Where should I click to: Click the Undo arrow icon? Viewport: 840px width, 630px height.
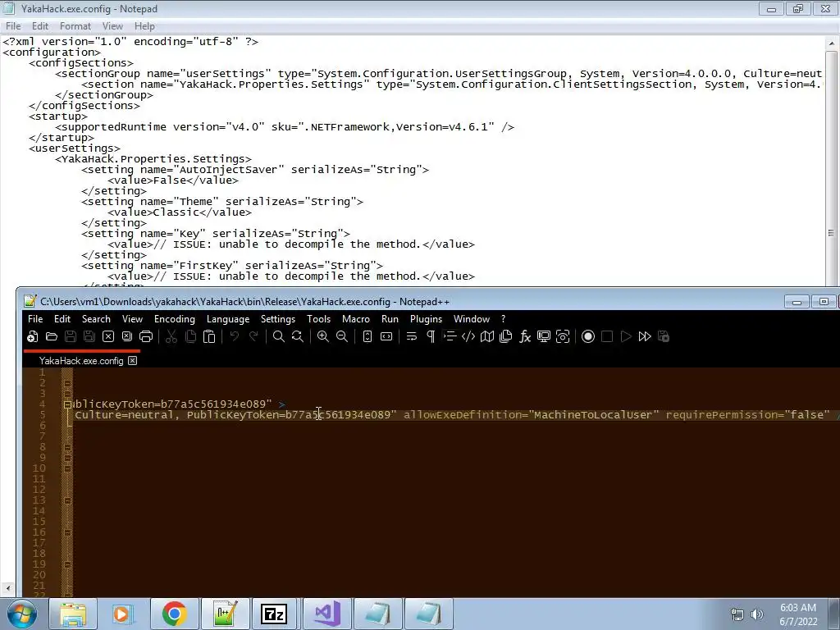tap(234, 336)
